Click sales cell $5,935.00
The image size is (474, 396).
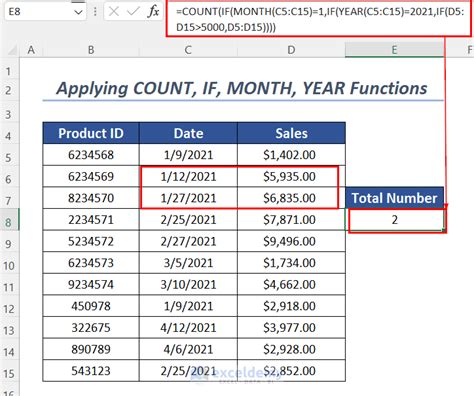click(x=291, y=176)
